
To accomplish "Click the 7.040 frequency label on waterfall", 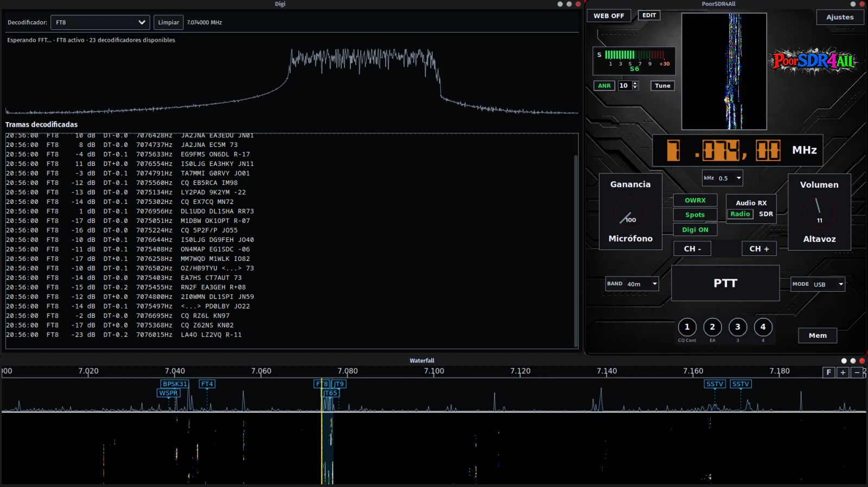I will point(175,371).
